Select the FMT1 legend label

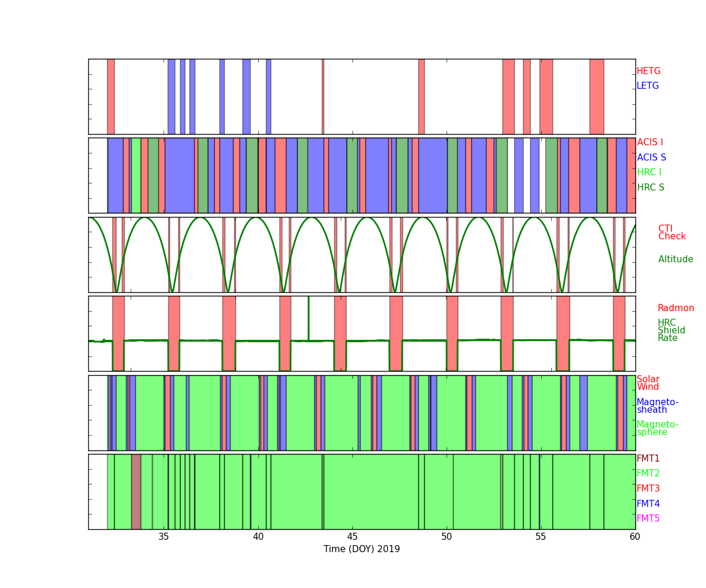(648, 459)
